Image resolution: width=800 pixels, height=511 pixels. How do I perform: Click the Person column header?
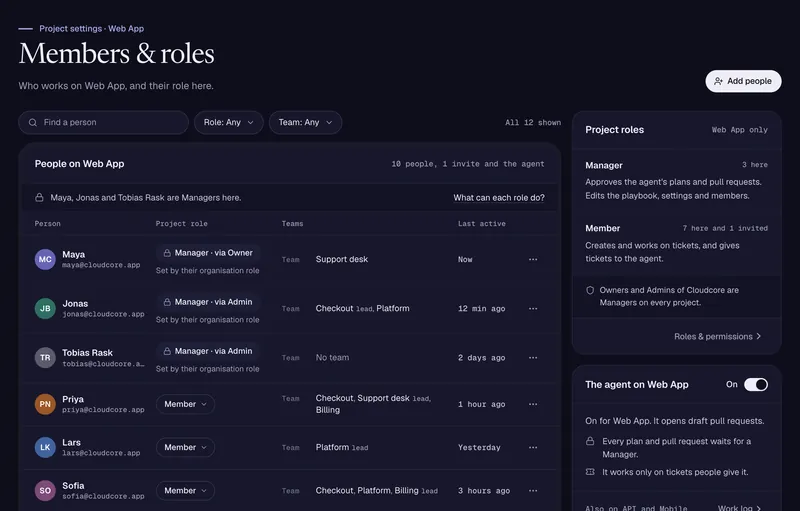pyautogui.click(x=47, y=224)
